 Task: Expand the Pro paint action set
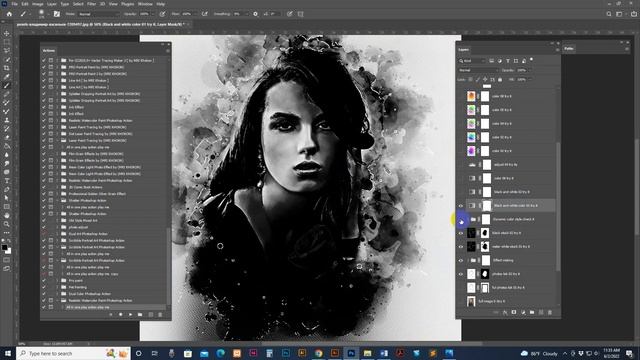click(x=58, y=281)
